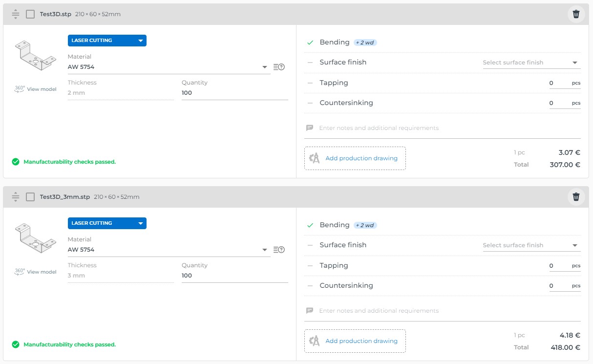
Task: Toggle Countersinking option for Test3D_3mm.stp
Action: coord(310,286)
